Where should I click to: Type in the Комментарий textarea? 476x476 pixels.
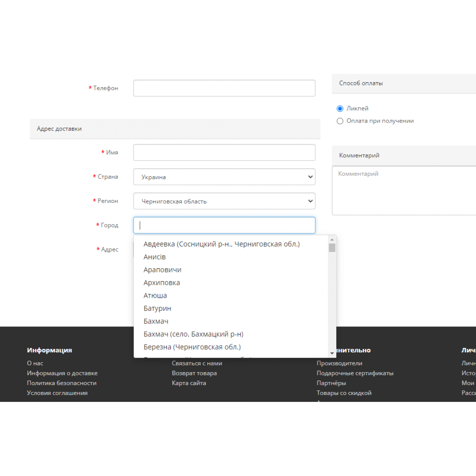tap(404, 190)
